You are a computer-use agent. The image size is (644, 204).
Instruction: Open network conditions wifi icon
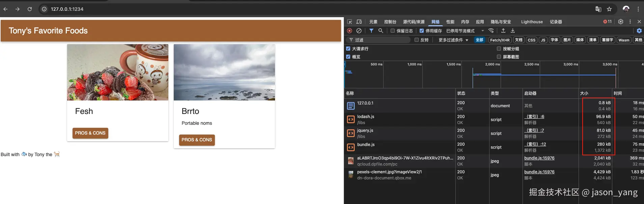coord(491,31)
